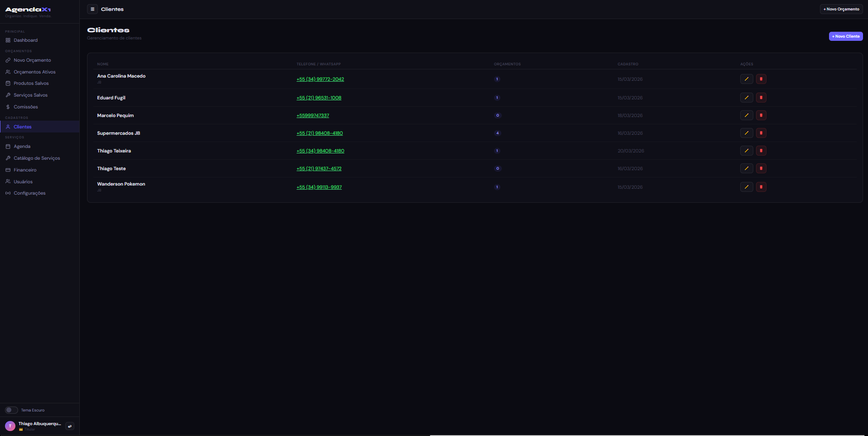This screenshot has width=868, height=436.
Task: Delete Thiago Teste with red trash icon
Action: [761, 168]
